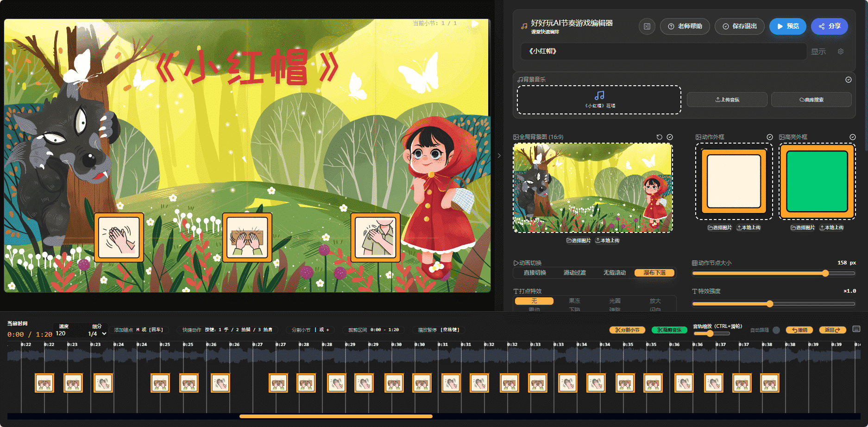
Task: Click 保存退出 to save and exit
Action: point(740,26)
